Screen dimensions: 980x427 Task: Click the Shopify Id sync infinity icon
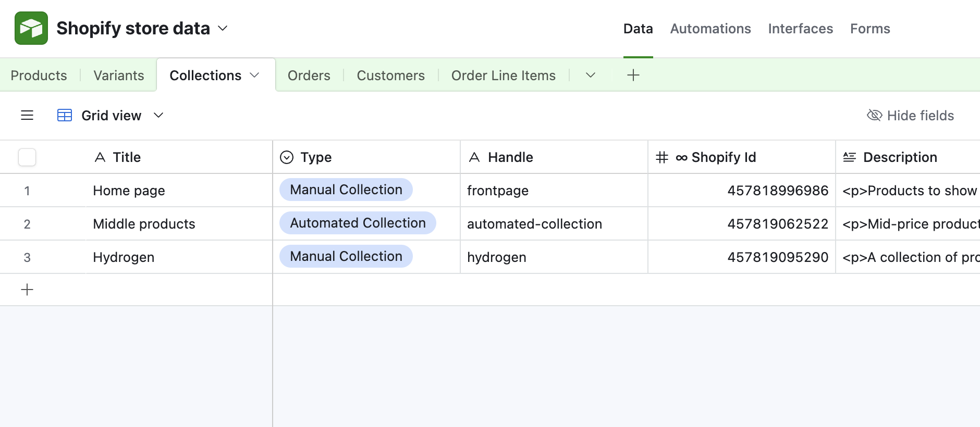(x=681, y=158)
